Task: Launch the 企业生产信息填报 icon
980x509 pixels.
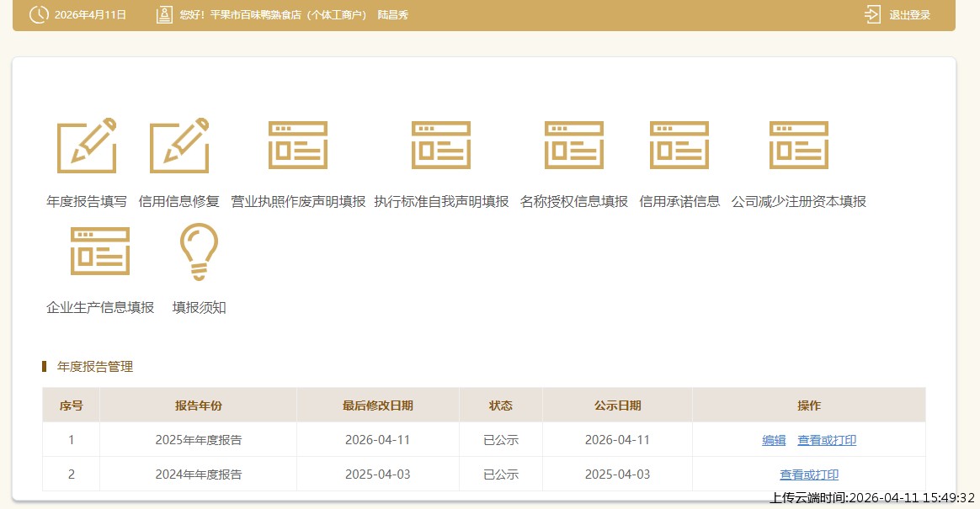Action: tap(100, 252)
